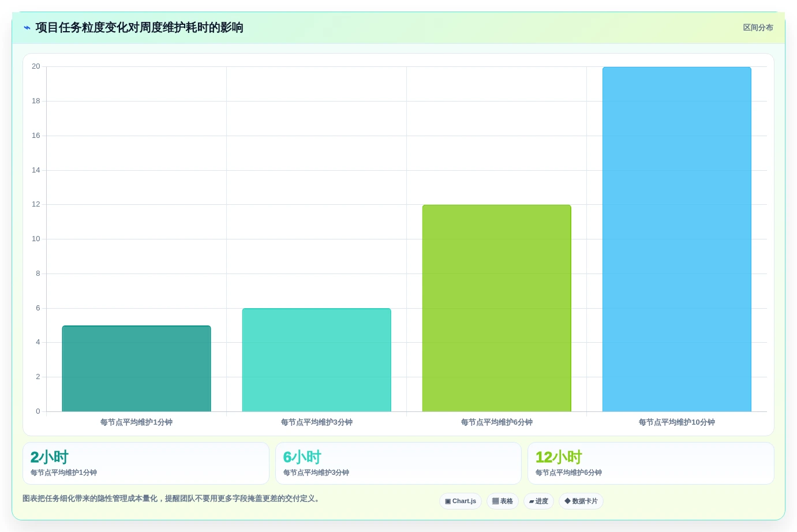This screenshot has width=797, height=532.
Task: Click the y-axis label 12
Action: click(36, 204)
